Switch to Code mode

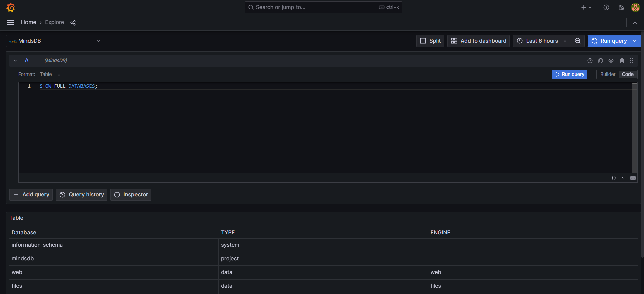click(x=628, y=74)
